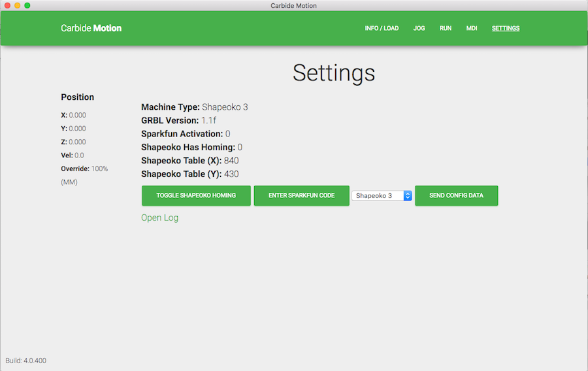Viewport: 588px width, 371px height.
Task: Click the Build: 4.0.400 text
Action: (x=26, y=361)
